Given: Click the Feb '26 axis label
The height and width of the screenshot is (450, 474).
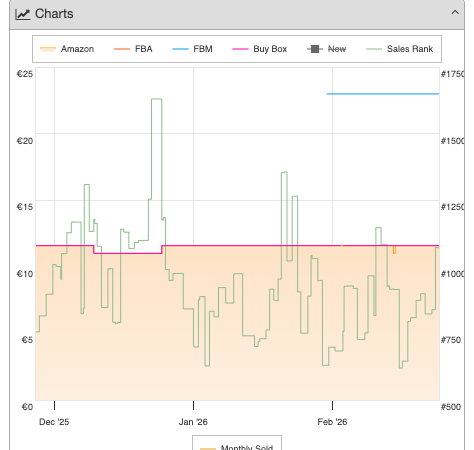Looking at the screenshot, I should [332, 422].
